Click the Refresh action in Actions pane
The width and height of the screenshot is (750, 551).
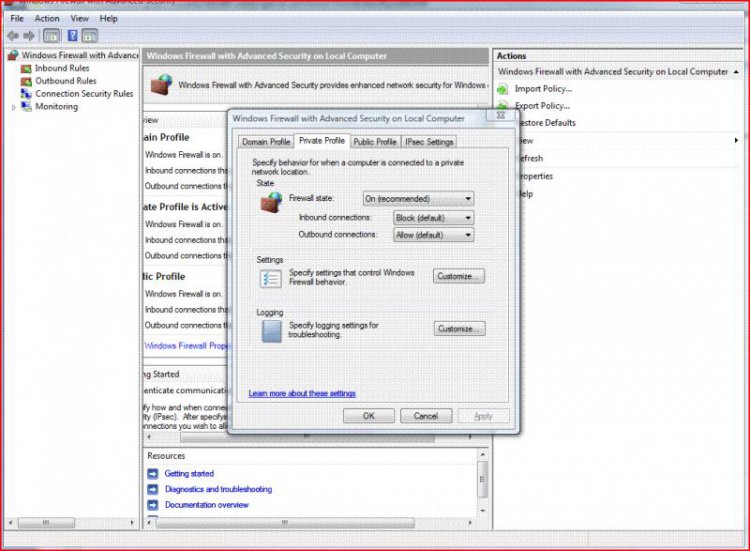531,158
